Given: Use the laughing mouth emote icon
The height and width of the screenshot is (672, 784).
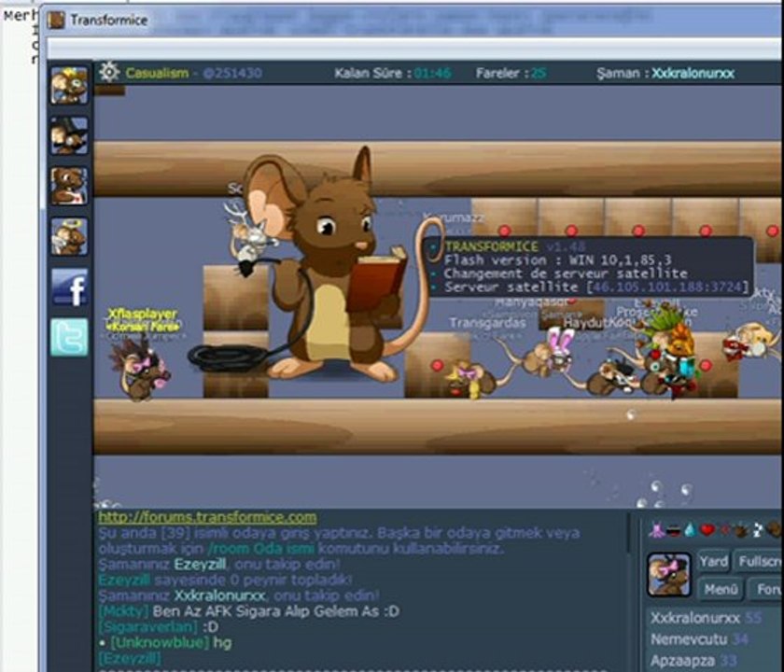Looking at the screenshot, I should [674, 530].
